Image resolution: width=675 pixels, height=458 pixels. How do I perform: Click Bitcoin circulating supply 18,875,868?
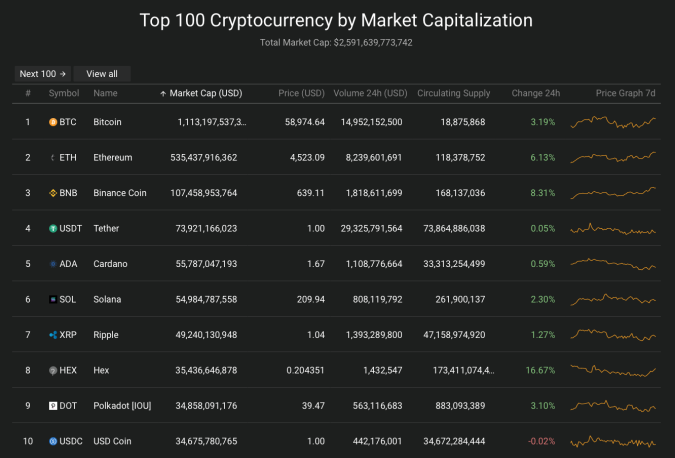[463, 122]
